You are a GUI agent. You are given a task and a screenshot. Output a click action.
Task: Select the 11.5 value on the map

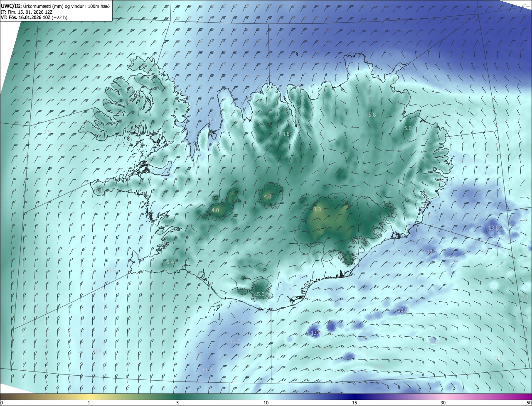coord(434,341)
